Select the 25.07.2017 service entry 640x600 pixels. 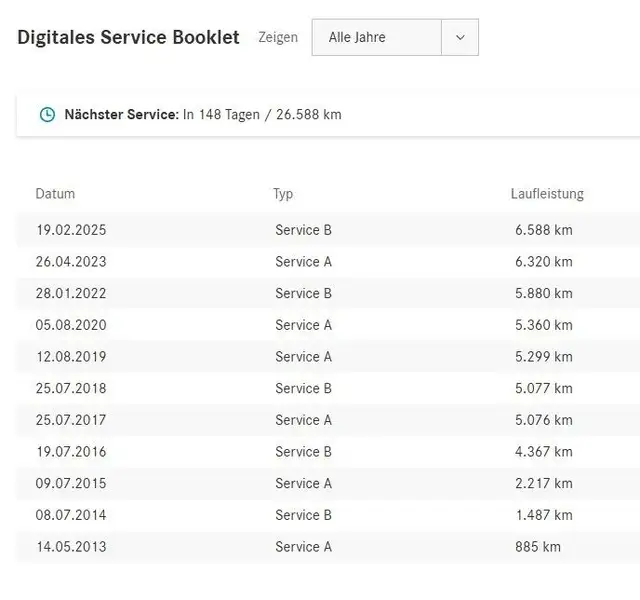tap(71, 420)
